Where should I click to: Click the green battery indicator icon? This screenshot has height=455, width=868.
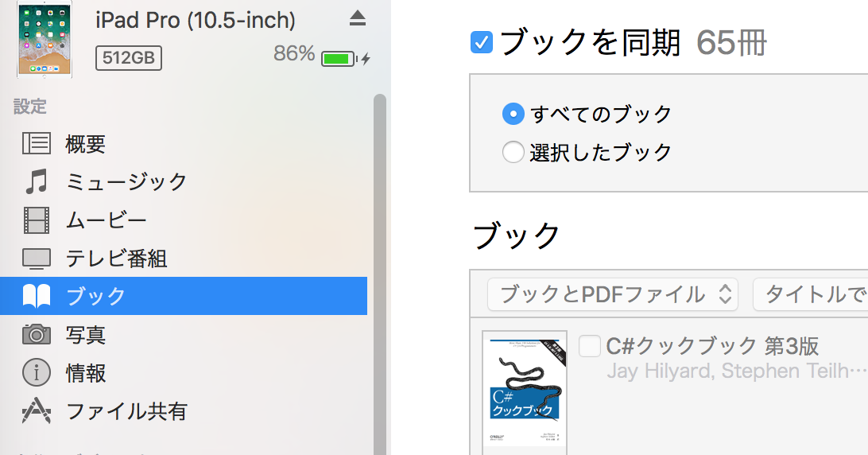[339, 59]
